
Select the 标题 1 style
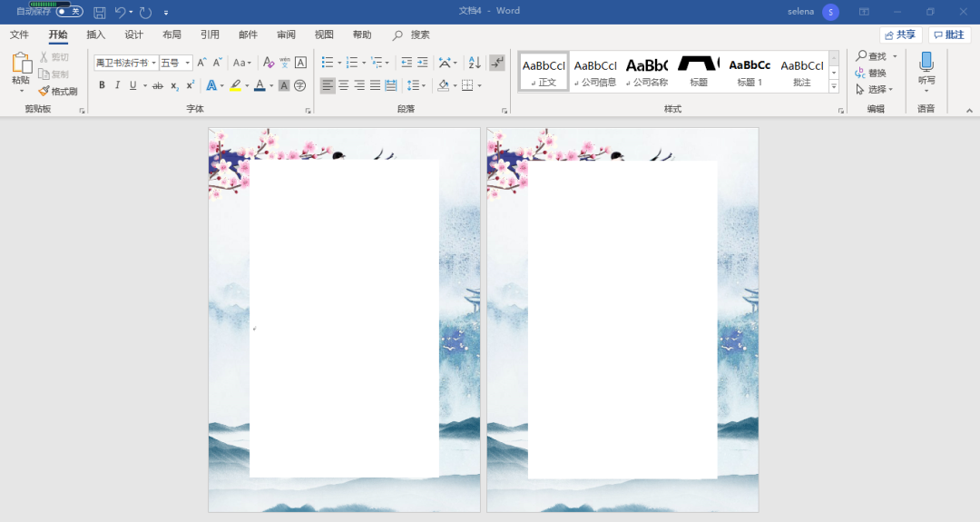pos(750,72)
